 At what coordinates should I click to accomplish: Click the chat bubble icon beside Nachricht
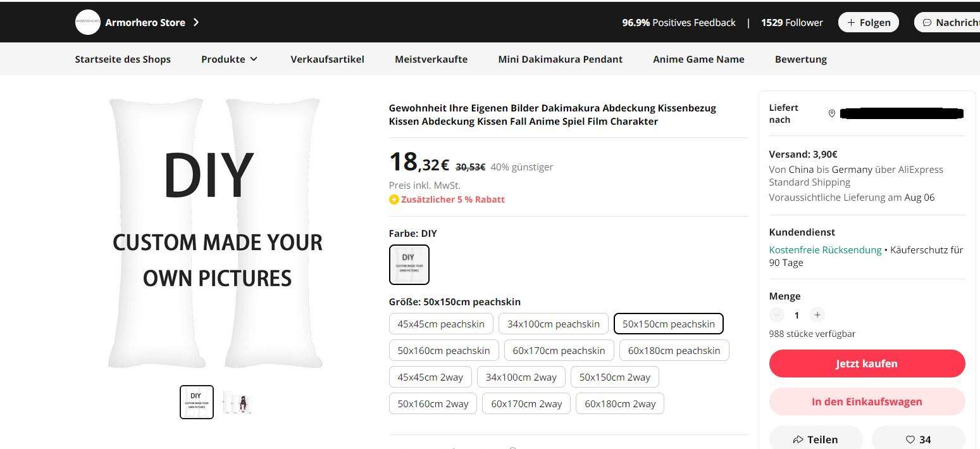[x=927, y=22]
